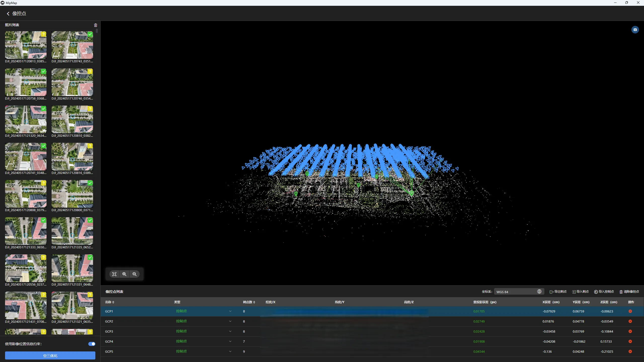The width and height of the screenshot is (644, 362).
Task: Click yellow question badge on DJI_20240517120813_0385 photo
Action: pyautogui.click(x=44, y=34)
